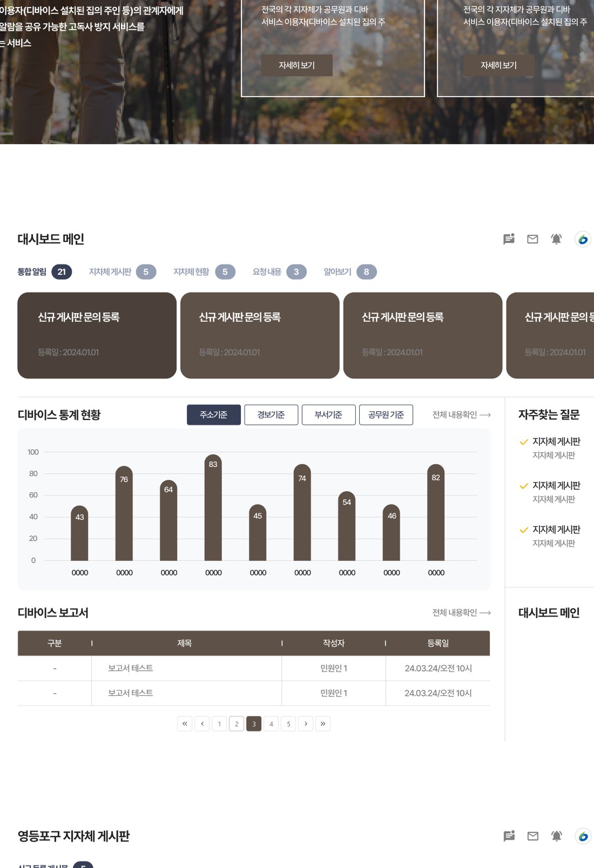The image size is (594, 868).
Task: Go to previous page with single-left arrow
Action: [202, 724]
